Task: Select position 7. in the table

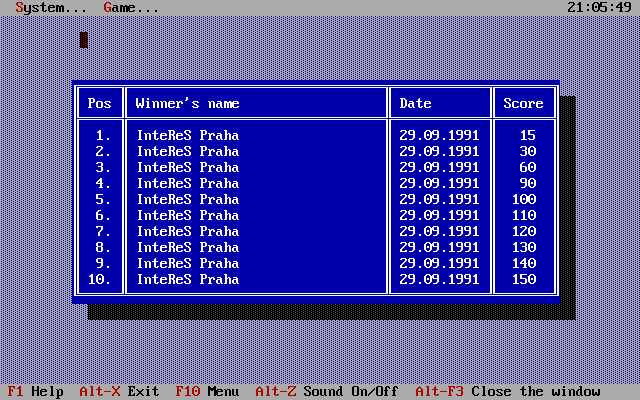Action: tap(103, 231)
